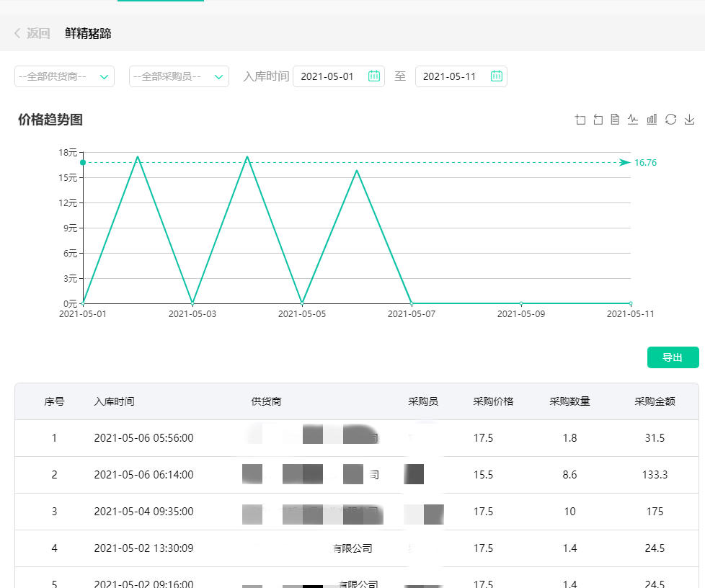Open the chart data view icon

[615, 120]
